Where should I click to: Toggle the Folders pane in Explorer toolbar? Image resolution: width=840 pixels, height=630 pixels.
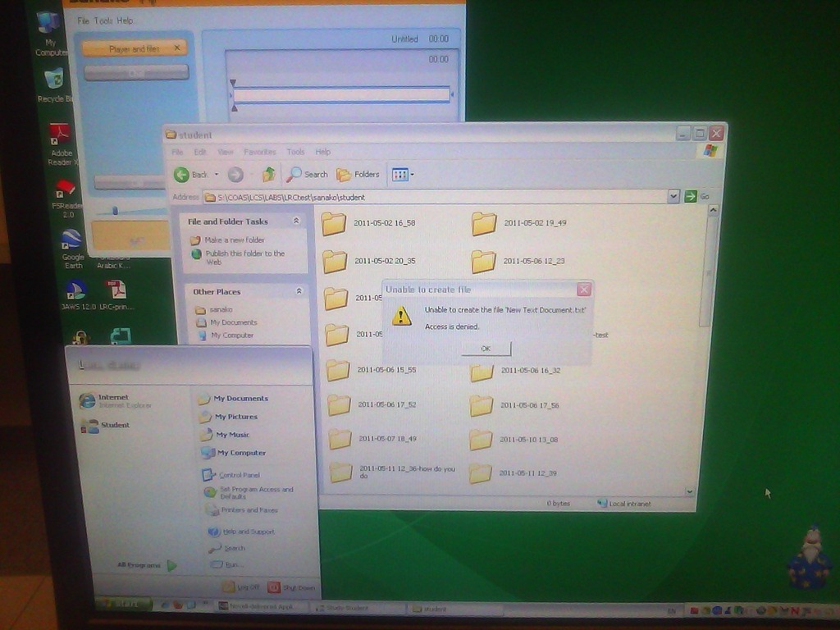click(x=358, y=175)
